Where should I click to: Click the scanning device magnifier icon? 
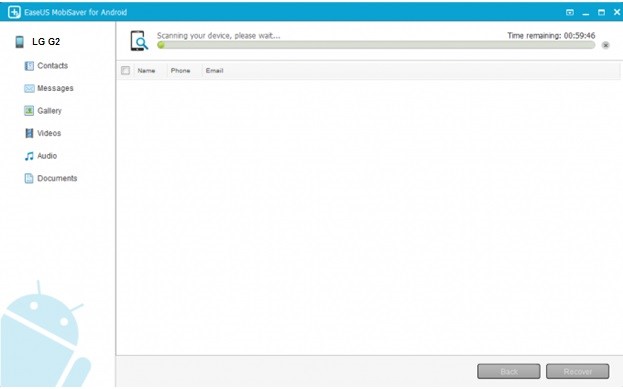click(139, 41)
